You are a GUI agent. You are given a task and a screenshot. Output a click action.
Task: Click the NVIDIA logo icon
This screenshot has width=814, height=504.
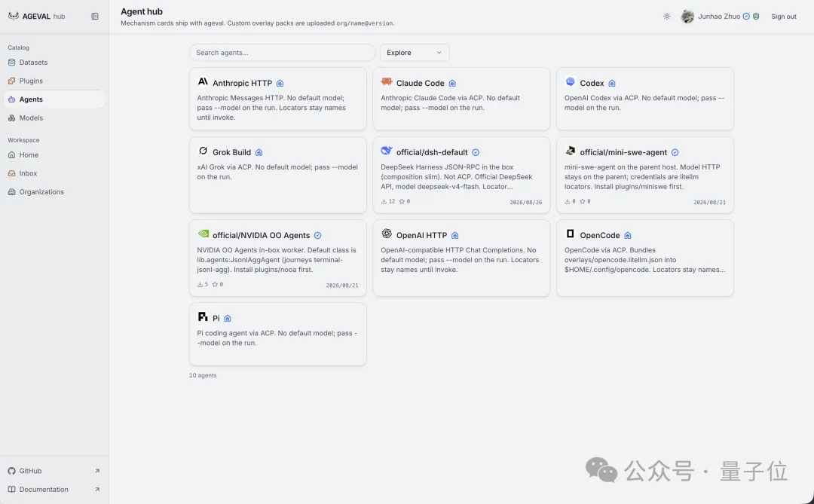pyautogui.click(x=203, y=234)
